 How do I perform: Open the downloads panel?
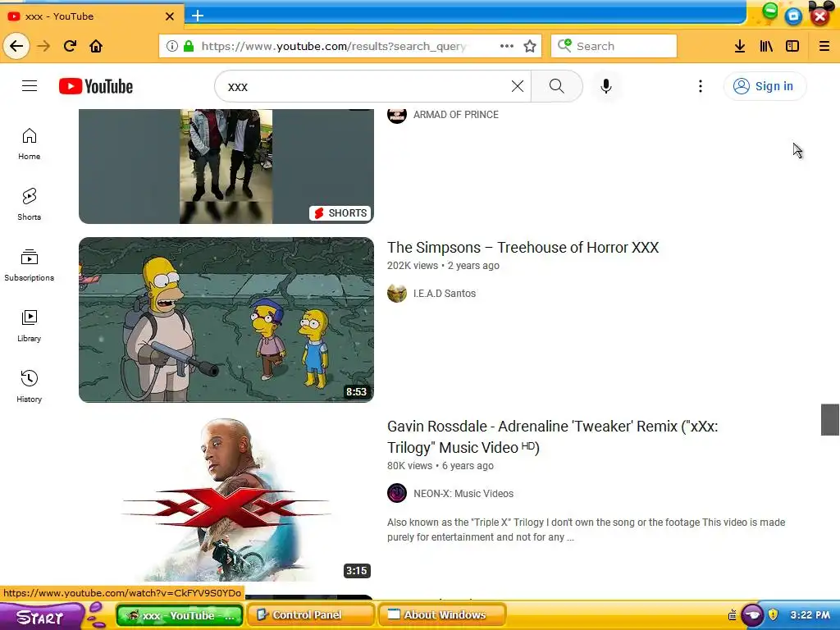[740, 46]
